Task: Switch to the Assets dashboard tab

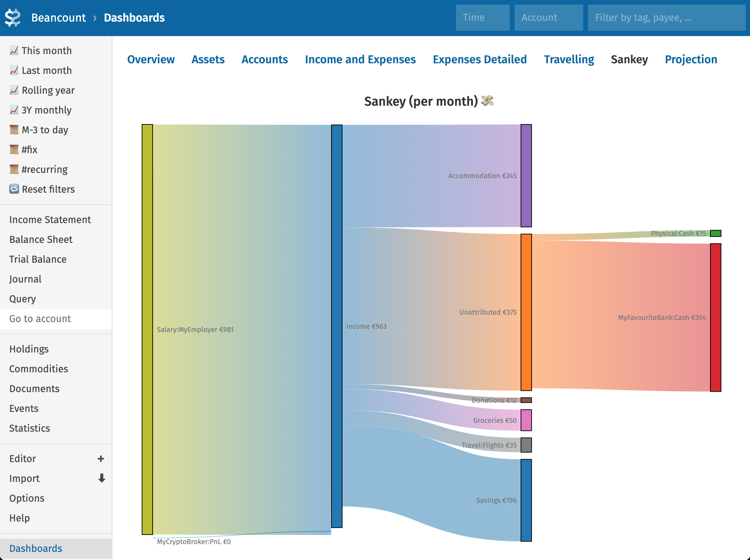Action: point(208,59)
